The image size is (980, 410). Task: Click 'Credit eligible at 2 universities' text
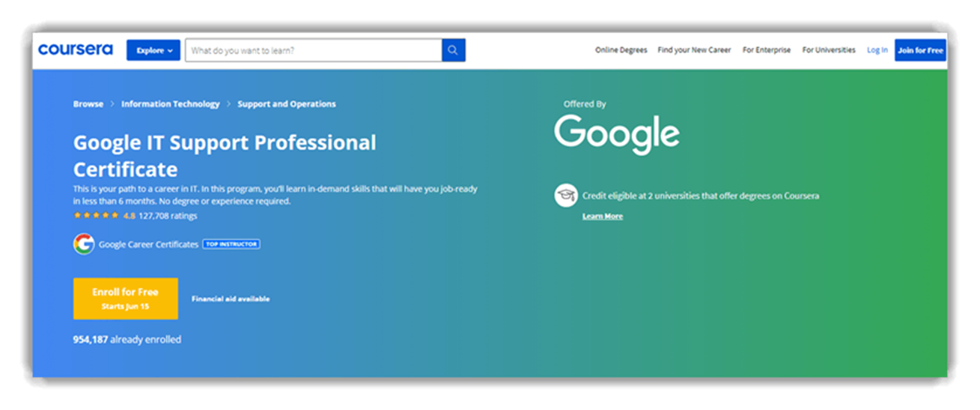point(701,196)
